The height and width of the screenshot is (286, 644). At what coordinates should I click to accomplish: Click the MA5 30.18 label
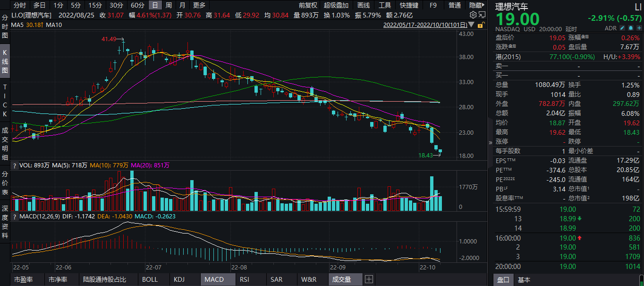pos(27,25)
